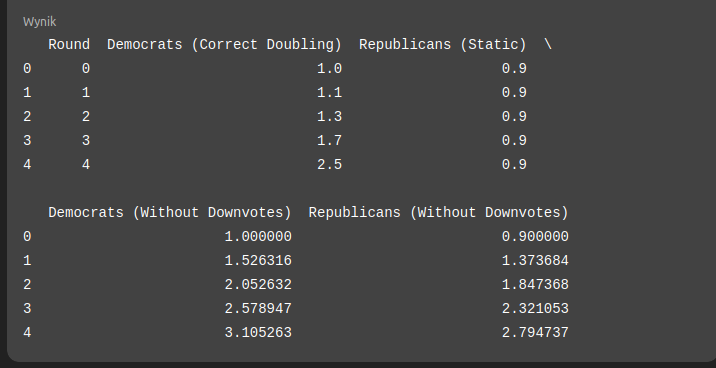Click "Republicans (Static)" column header
716x368 pixels.
click(x=443, y=45)
